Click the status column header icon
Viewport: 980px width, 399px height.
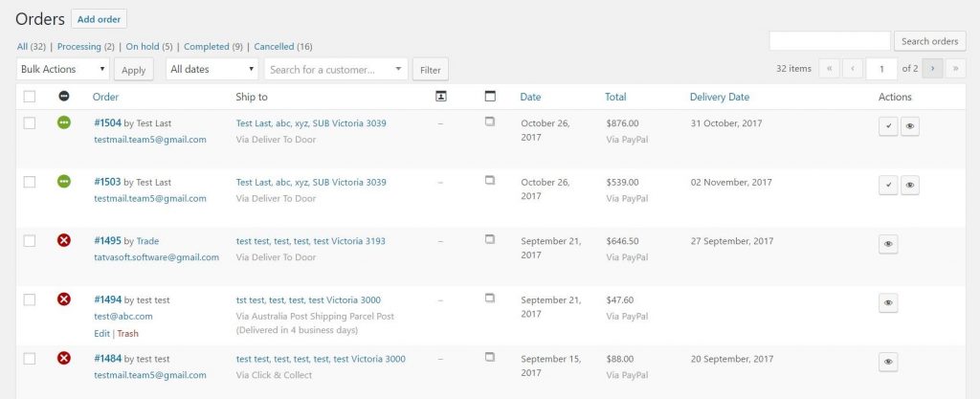(64, 97)
